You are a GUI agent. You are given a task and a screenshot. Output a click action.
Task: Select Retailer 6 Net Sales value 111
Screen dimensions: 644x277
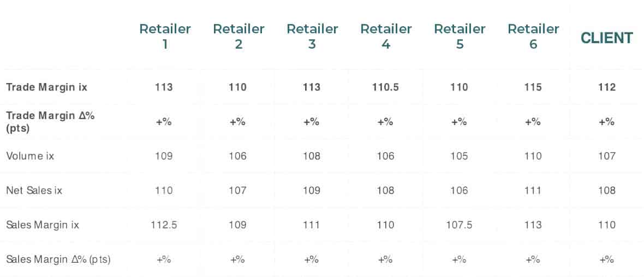tap(533, 190)
